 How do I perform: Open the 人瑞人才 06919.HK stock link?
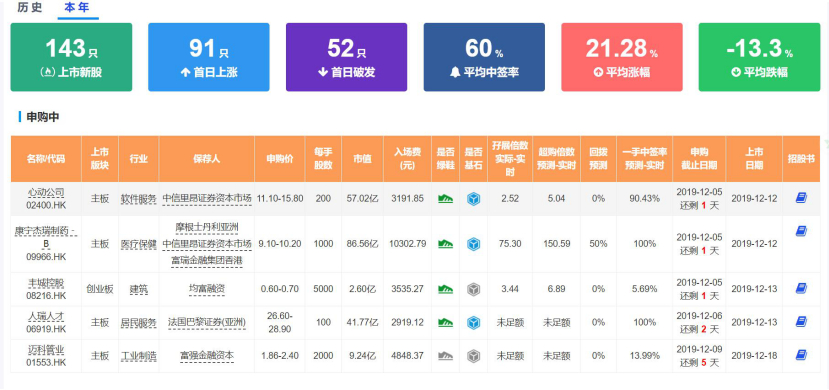[46, 322]
